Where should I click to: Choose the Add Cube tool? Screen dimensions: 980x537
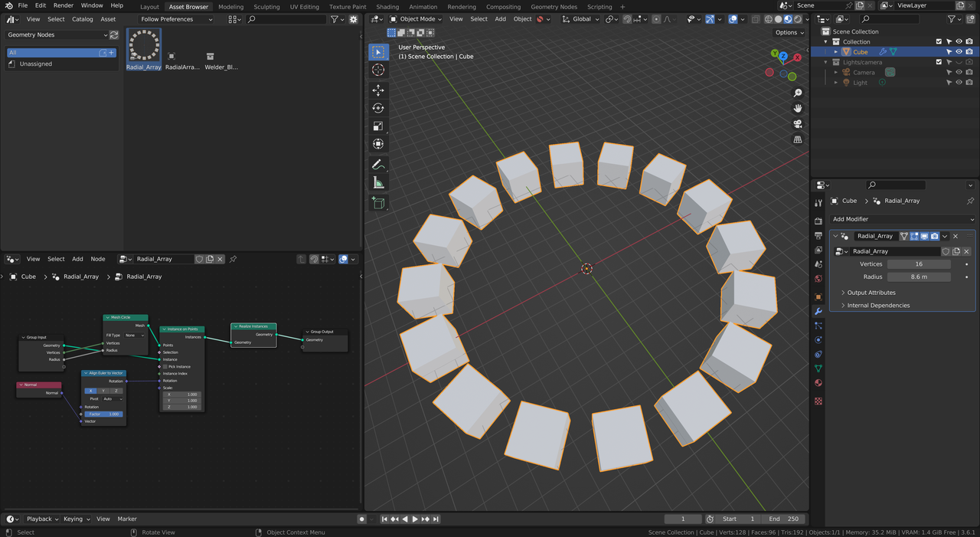(x=378, y=203)
